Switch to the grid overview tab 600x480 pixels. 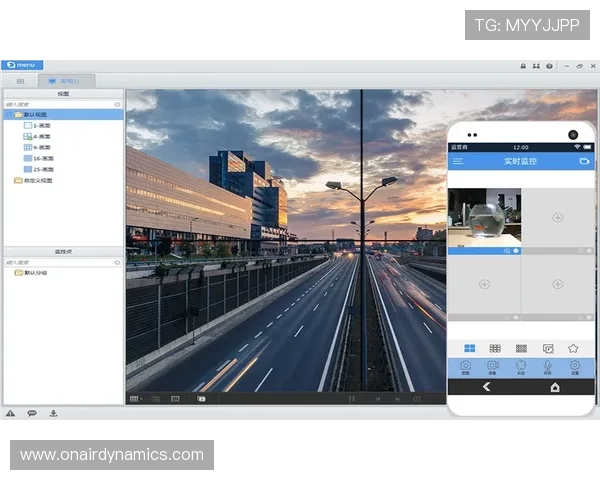point(20,80)
